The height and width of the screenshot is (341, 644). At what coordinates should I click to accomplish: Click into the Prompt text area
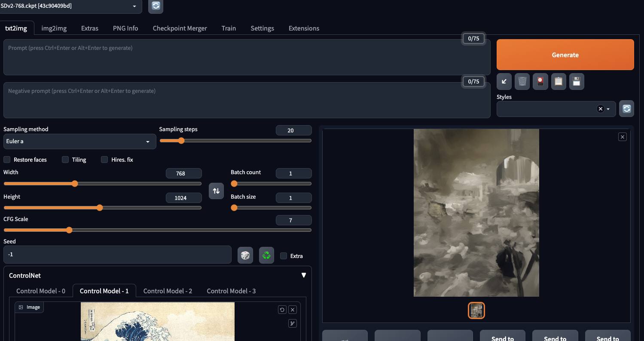click(247, 57)
